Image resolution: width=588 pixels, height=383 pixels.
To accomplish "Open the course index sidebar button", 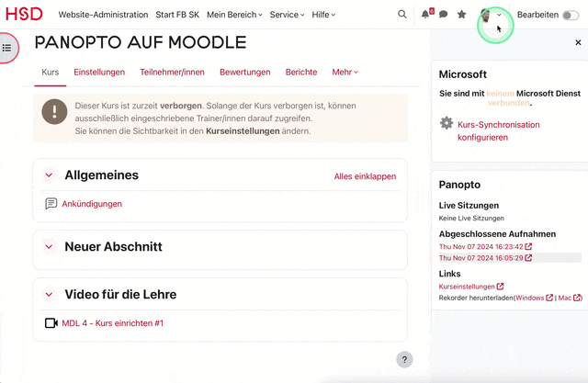I will (x=7, y=48).
